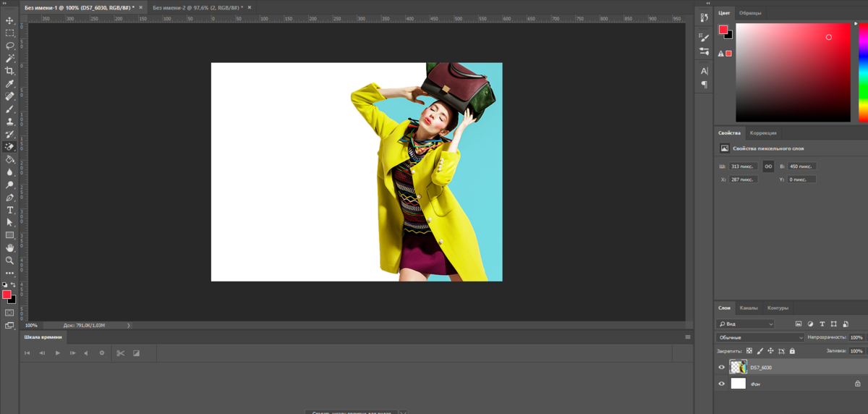Select the Path Selection tool
This screenshot has width=868, height=414.
[9, 223]
